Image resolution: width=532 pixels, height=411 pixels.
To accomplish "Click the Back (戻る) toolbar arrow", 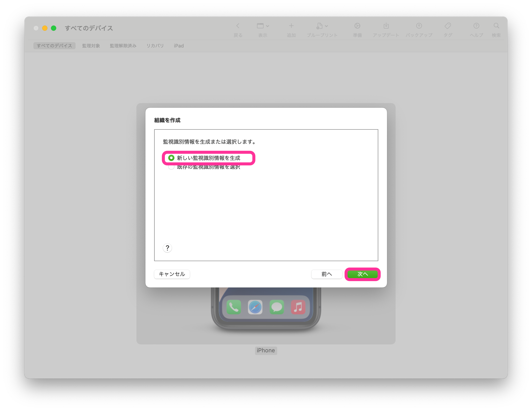I will (238, 26).
